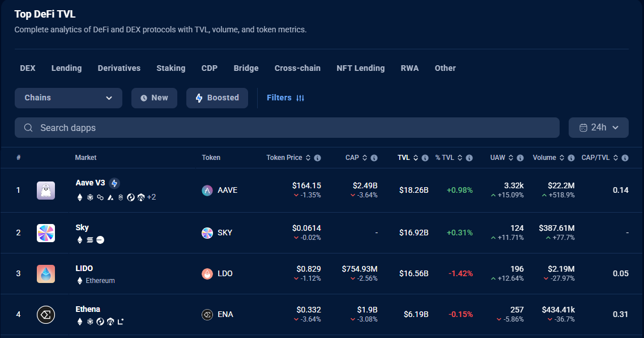This screenshot has height=338, width=644.
Task: Click the SKY token icon
Action: point(207,233)
